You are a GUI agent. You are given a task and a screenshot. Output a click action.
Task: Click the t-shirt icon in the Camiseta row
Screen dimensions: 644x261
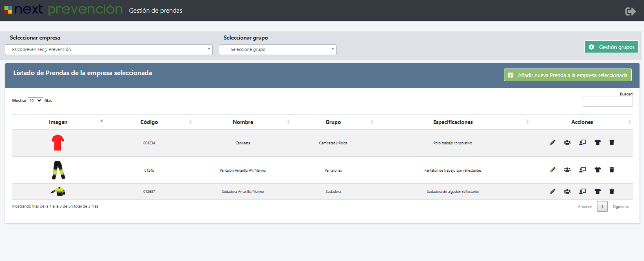[598, 143]
